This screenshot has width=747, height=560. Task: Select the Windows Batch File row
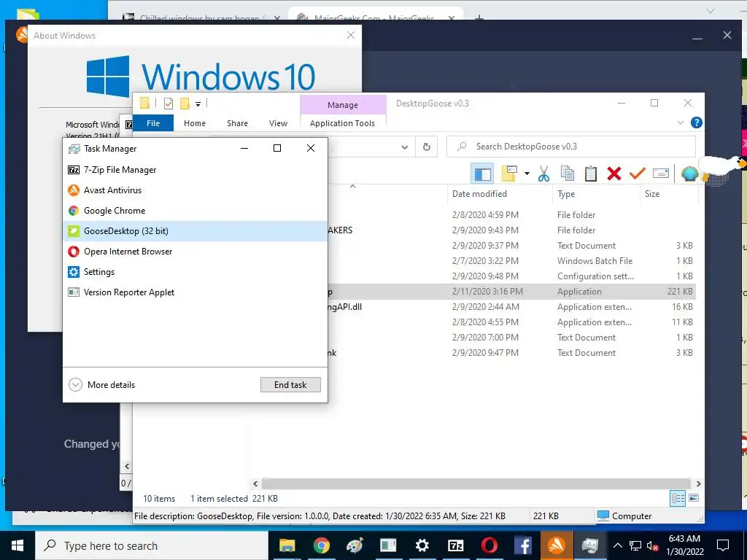tap(511, 261)
